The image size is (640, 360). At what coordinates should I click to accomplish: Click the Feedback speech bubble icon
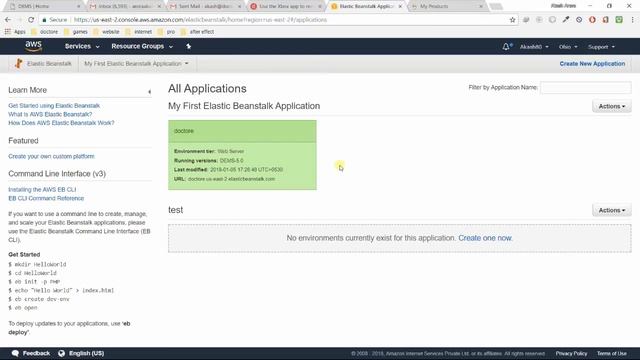(15, 353)
